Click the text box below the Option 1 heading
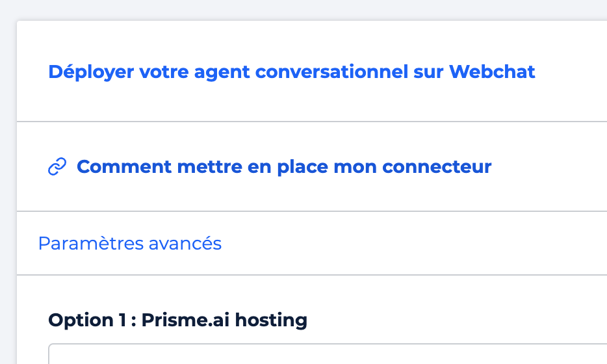The height and width of the screenshot is (364, 607). click(x=328, y=354)
